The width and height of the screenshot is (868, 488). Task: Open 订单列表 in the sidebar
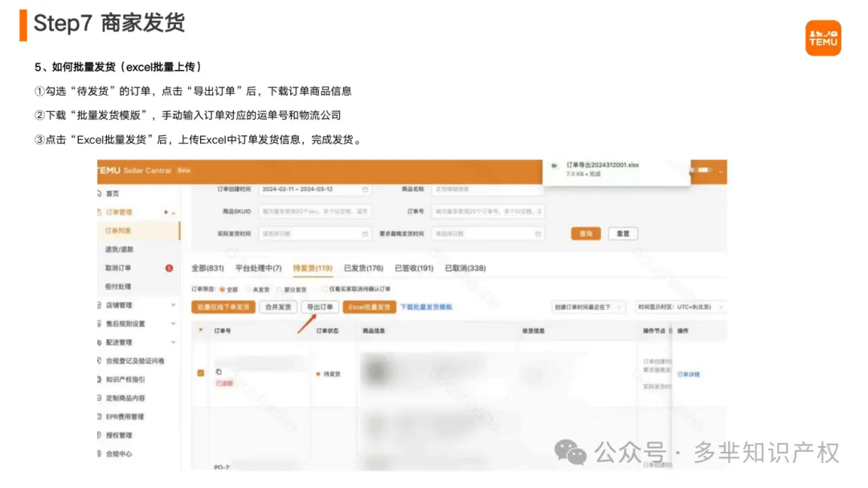click(x=138, y=231)
